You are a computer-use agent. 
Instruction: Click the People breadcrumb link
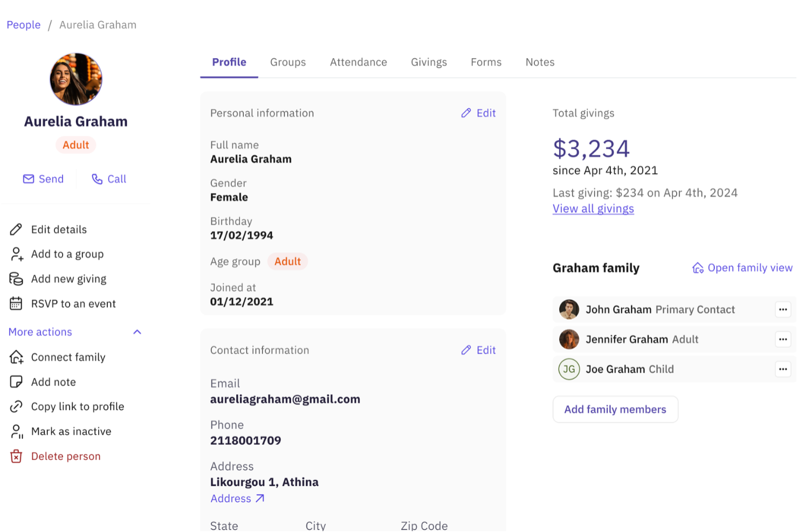(23, 25)
